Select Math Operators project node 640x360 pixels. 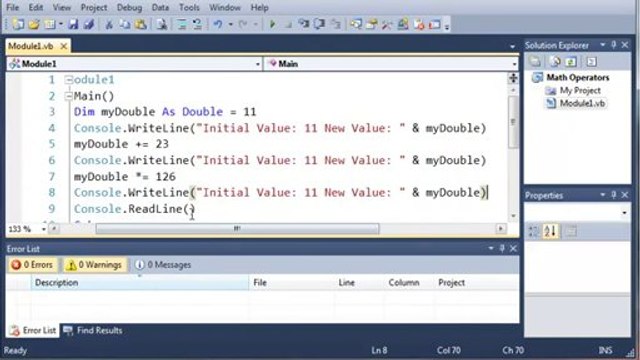[x=578, y=78]
